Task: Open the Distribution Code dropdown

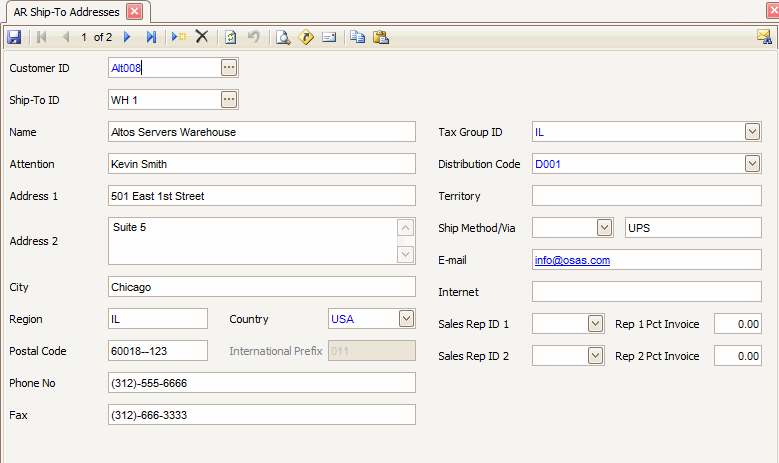Action: pyautogui.click(x=752, y=164)
